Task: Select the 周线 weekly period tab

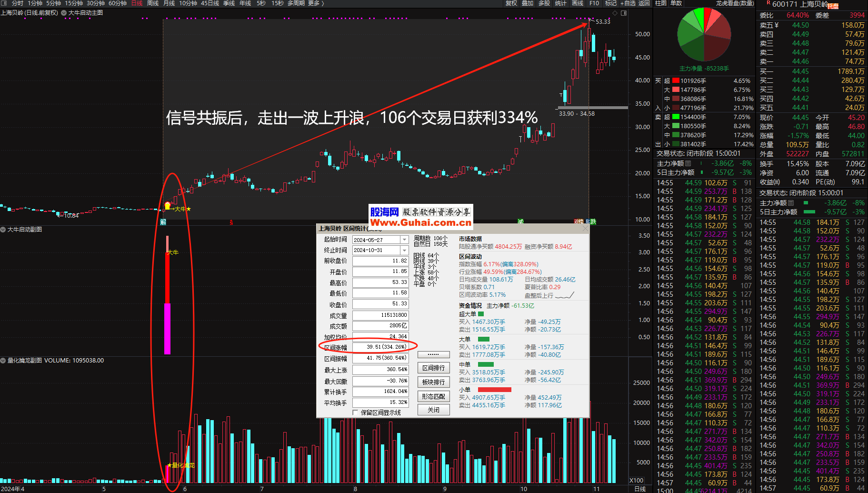Action: tap(153, 3)
